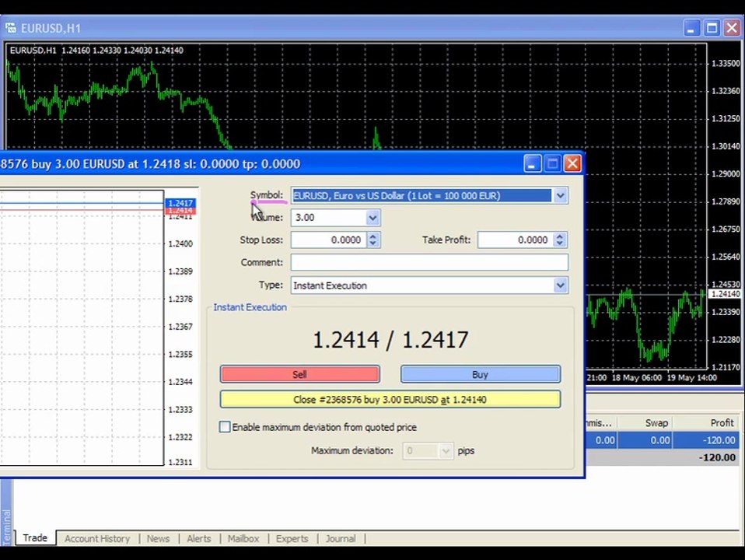
Task: Click the Swap column header
Action: 656,422
